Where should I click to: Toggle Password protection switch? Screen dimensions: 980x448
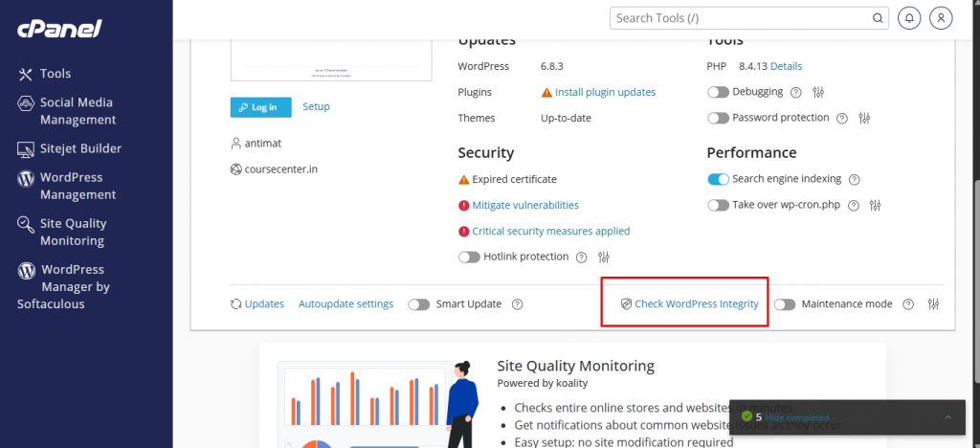[718, 118]
